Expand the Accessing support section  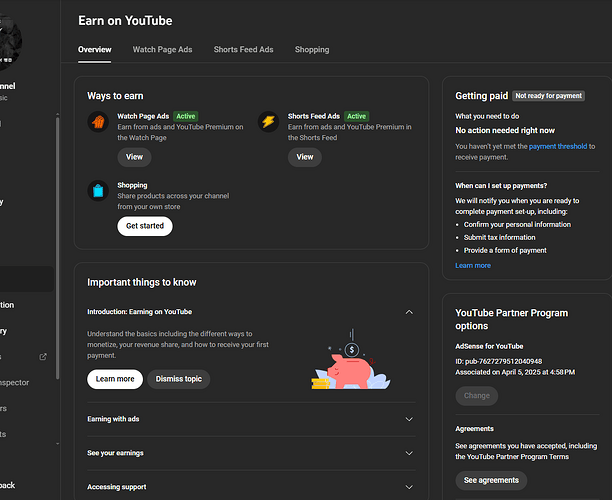[x=409, y=487]
